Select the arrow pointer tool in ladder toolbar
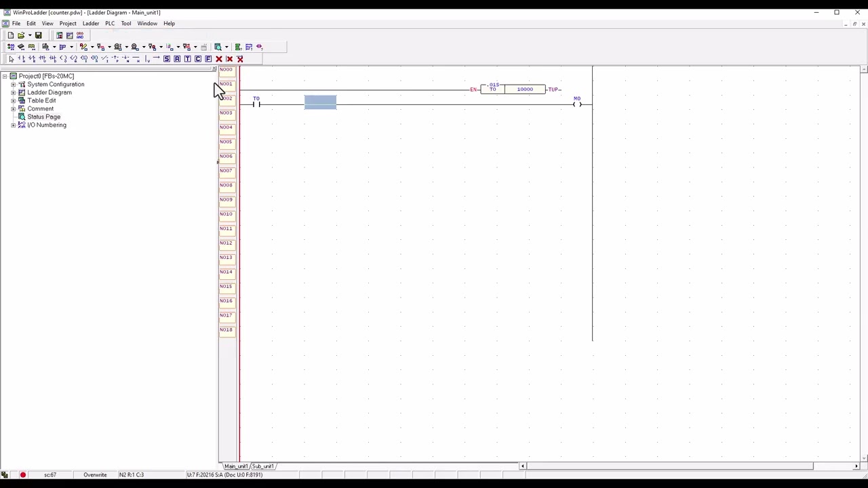Screen dimensions: 868x488 click(x=11, y=59)
